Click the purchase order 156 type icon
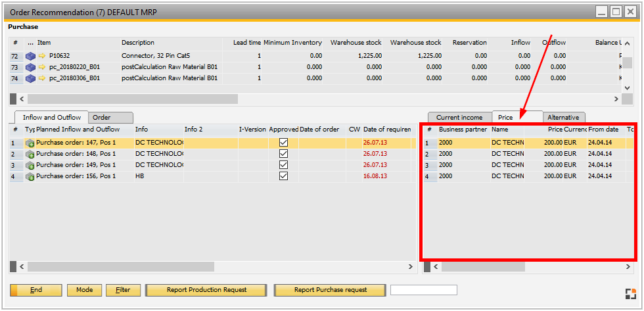 click(x=30, y=176)
